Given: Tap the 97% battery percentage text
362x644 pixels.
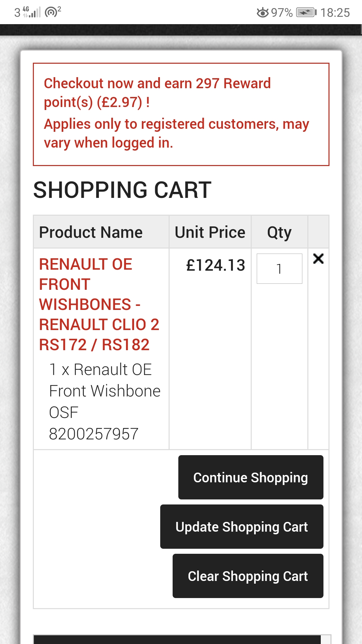Looking at the screenshot, I should [x=282, y=13].
